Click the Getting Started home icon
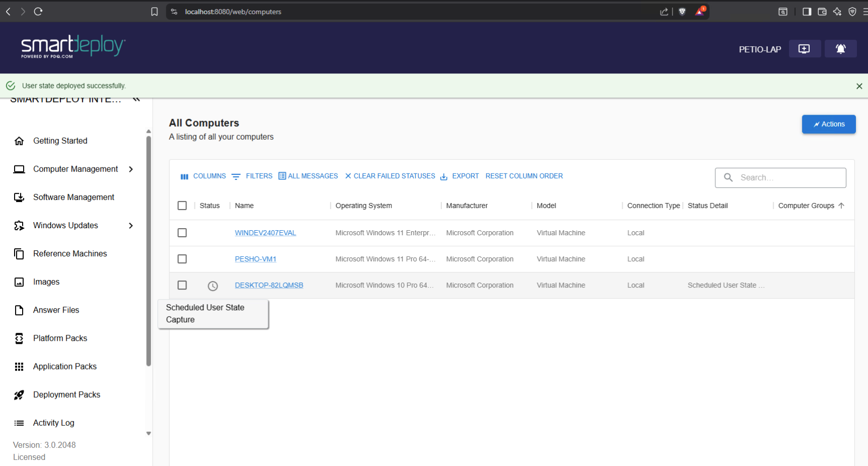The height and width of the screenshot is (466, 868). pyautogui.click(x=19, y=141)
